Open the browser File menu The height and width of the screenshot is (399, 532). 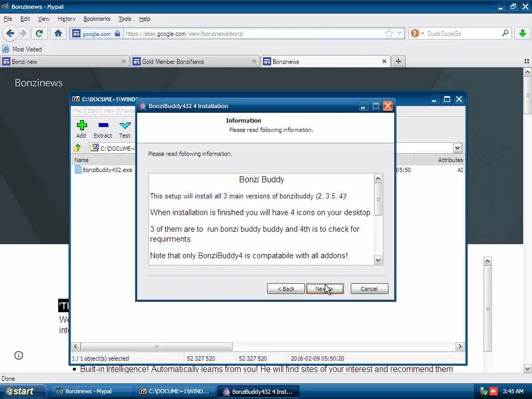[x=8, y=19]
